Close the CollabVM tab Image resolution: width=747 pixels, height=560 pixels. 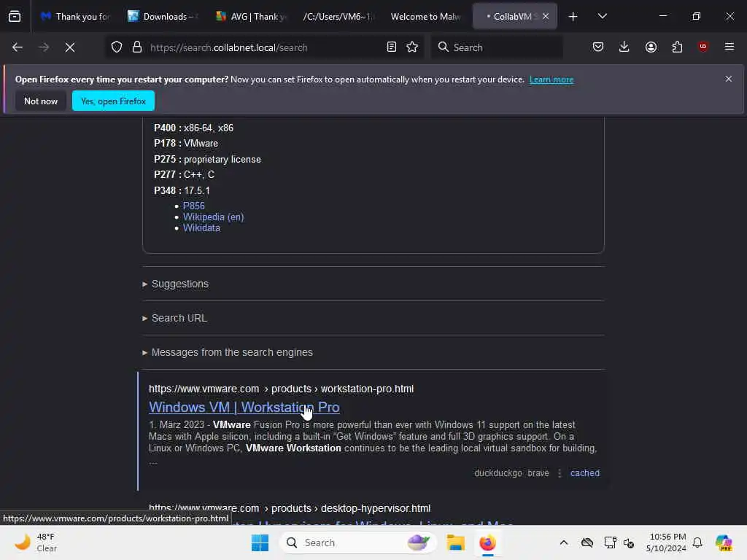pos(546,16)
